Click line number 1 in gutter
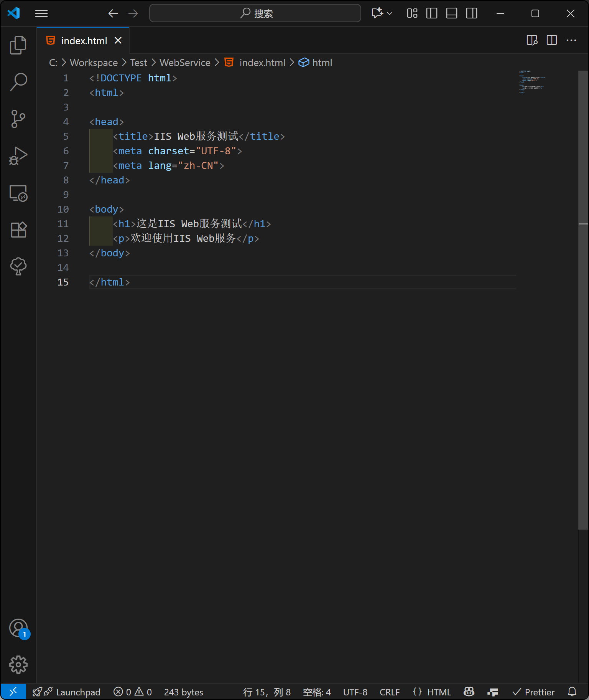The image size is (589, 700). 66,78
